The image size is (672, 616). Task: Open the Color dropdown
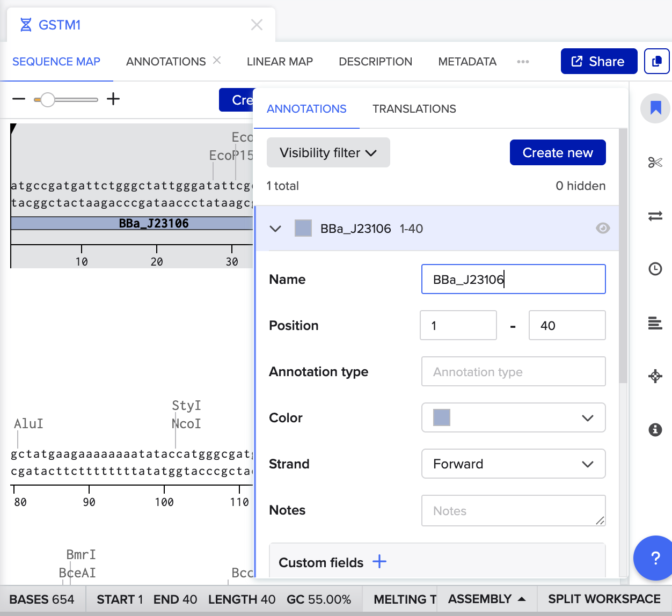pyautogui.click(x=513, y=417)
